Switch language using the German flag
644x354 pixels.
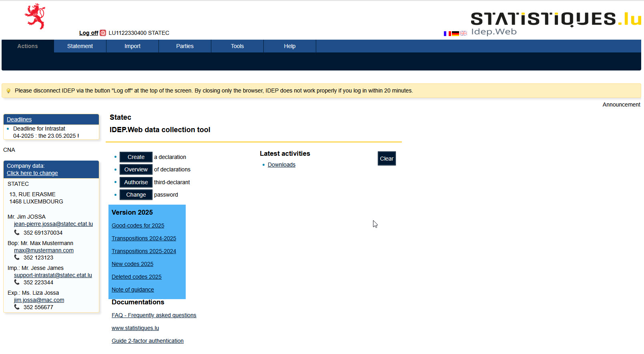click(455, 34)
